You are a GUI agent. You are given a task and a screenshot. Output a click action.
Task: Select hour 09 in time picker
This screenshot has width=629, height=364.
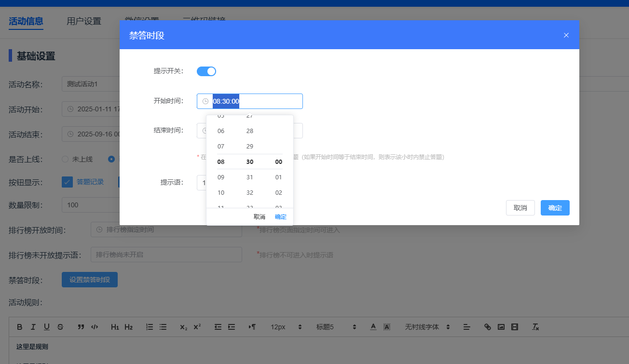(x=221, y=177)
